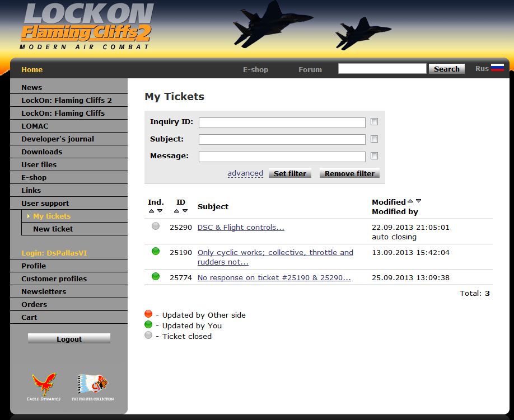
Task: Open ticket 'DSC & Flight controls...'
Action: point(241,227)
